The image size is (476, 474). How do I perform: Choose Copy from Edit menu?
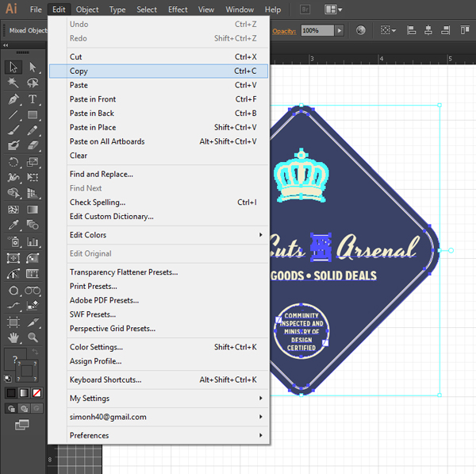[159, 71]
